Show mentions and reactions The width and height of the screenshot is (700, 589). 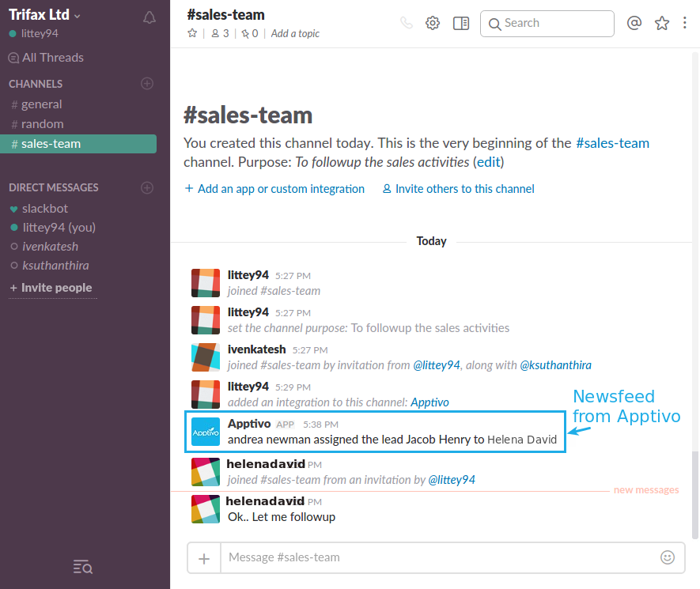[x=634, y=23]
